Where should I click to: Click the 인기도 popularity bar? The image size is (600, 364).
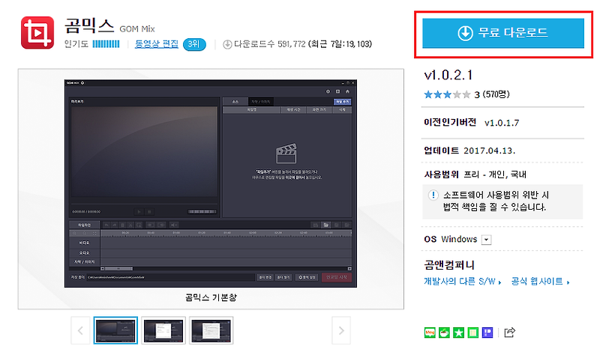[x=106, y=44]
